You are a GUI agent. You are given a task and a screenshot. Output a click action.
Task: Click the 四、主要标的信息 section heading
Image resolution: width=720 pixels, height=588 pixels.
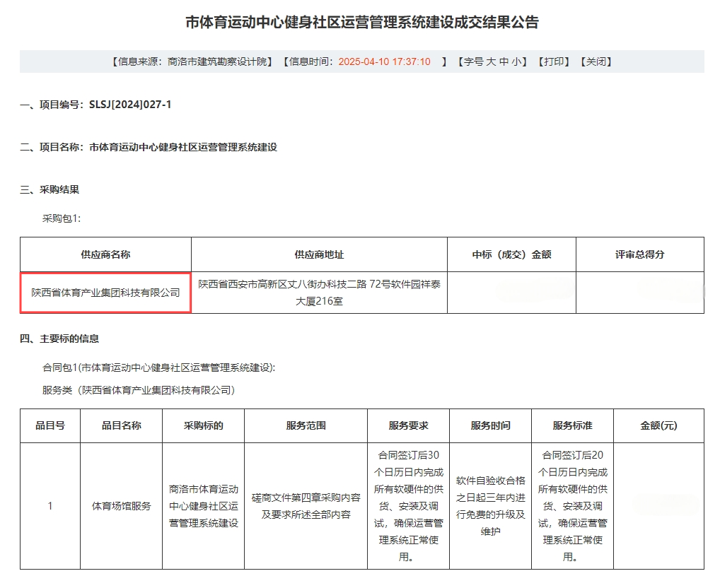(59, 339)
